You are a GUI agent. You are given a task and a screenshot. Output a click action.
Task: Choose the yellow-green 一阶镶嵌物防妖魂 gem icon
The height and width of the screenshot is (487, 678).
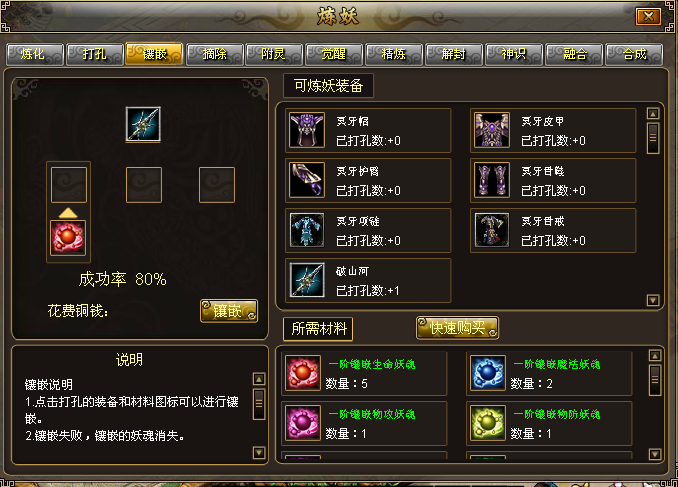click(x=488, y=423)
